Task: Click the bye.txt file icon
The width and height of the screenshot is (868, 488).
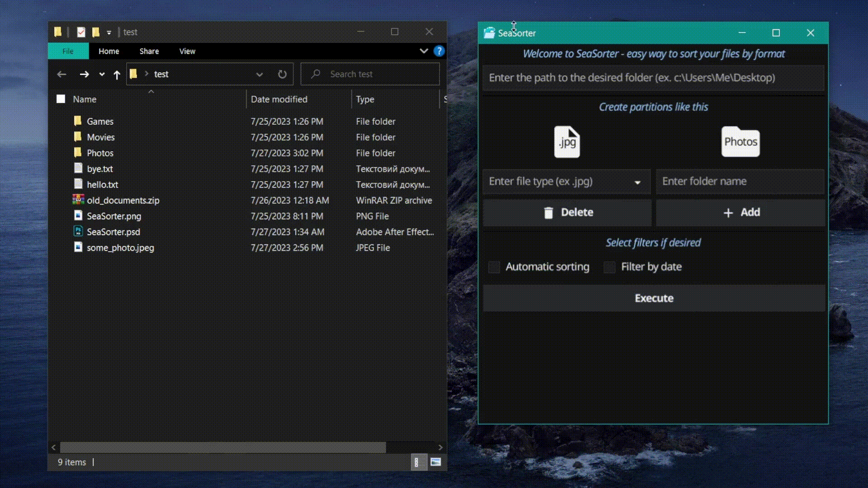Action: [x=78, y=169]
